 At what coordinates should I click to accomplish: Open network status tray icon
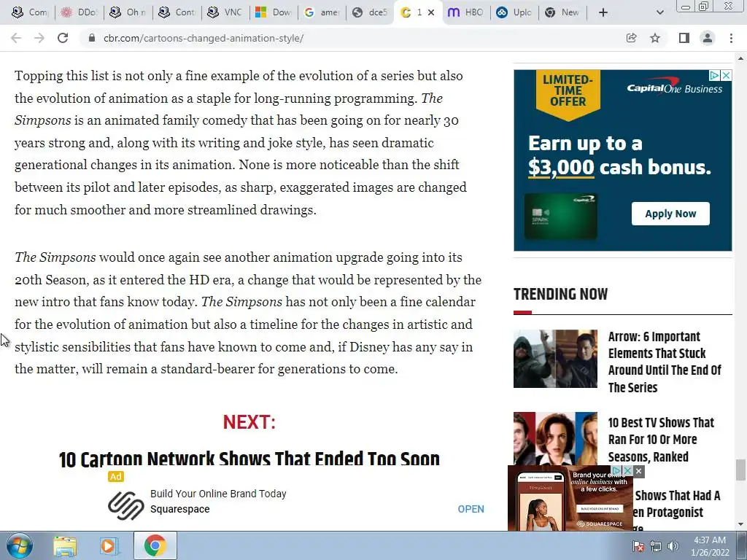tap(656, 546)
